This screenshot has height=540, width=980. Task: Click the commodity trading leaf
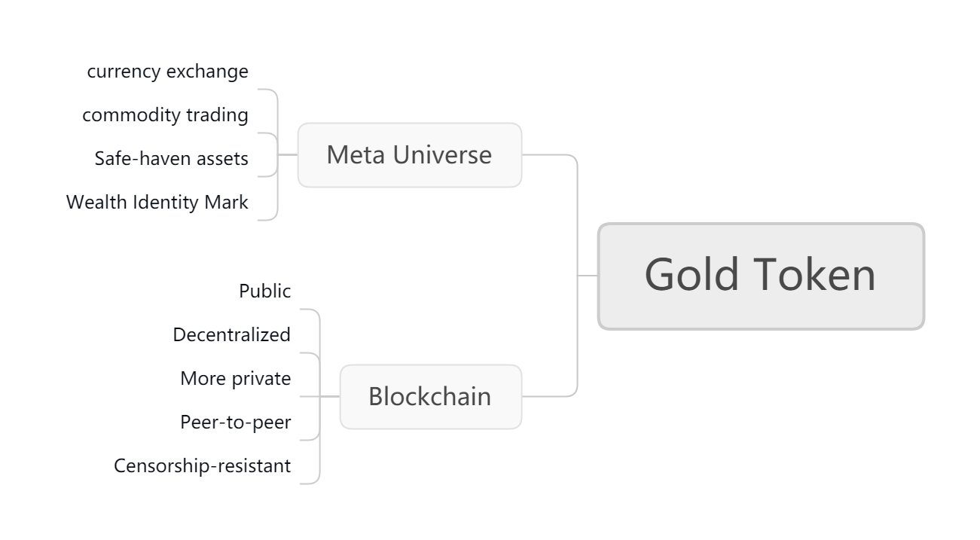click(x=165, y=115)
